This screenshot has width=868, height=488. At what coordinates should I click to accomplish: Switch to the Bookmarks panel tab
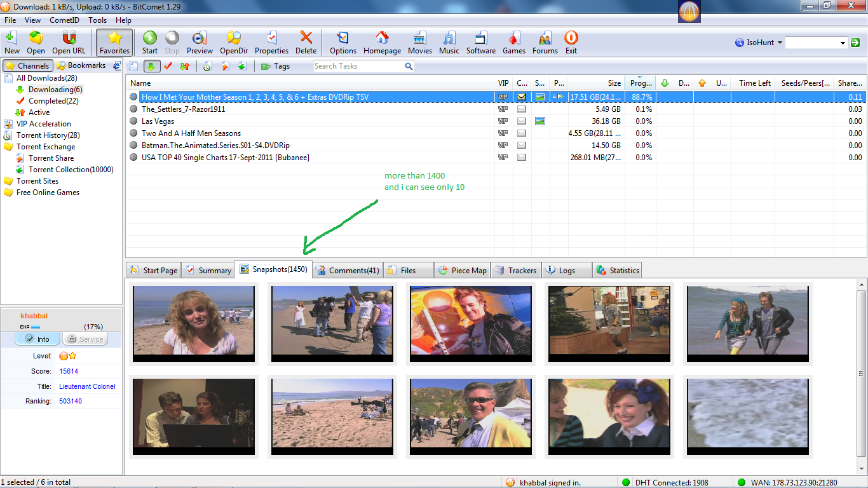(81, 65)
